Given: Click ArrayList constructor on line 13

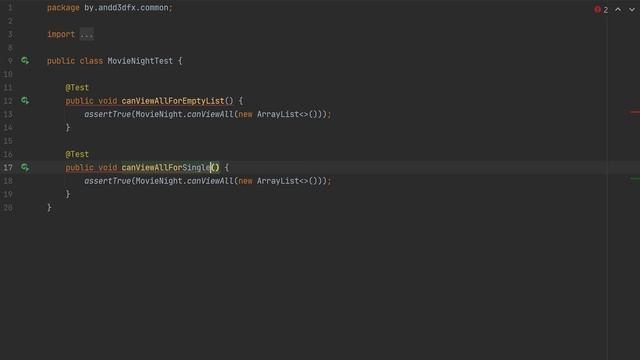Looking at the screenshot, I should 278,114.
